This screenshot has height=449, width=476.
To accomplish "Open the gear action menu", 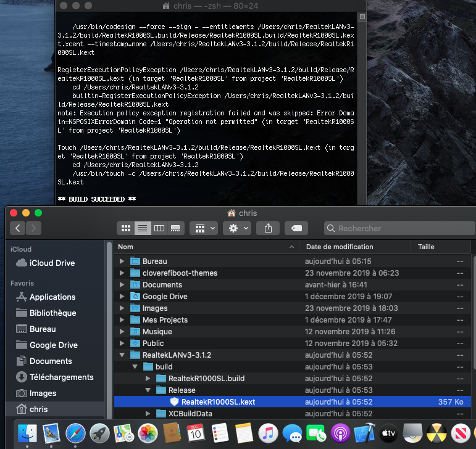I will click(238, 228).
